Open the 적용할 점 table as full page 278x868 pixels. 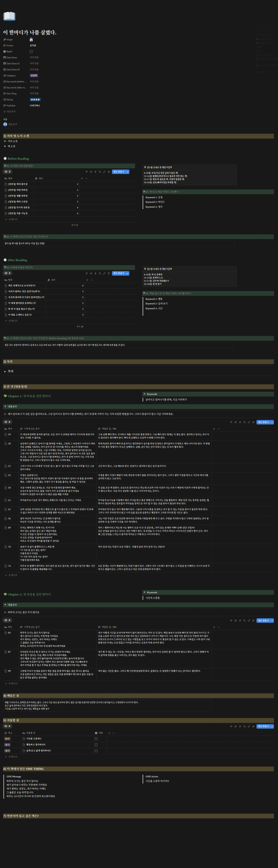pyautogui.click(x=249, y=726)
